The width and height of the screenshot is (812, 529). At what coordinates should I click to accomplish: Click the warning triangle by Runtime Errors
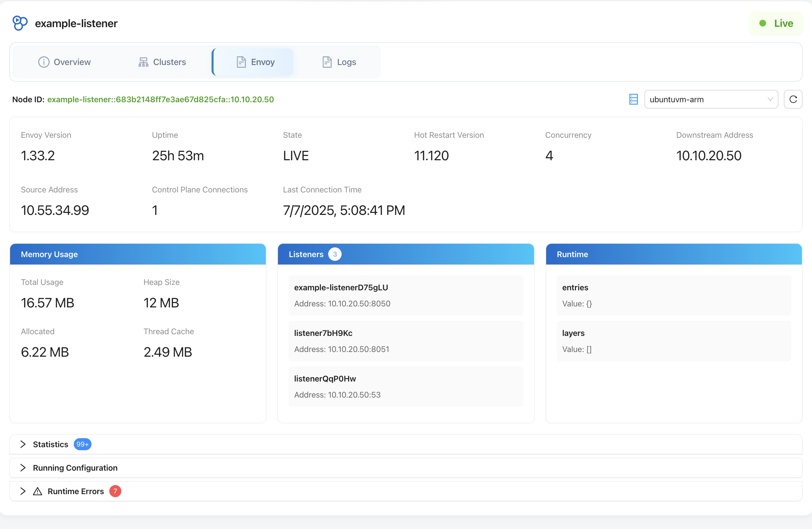(38, 491)
